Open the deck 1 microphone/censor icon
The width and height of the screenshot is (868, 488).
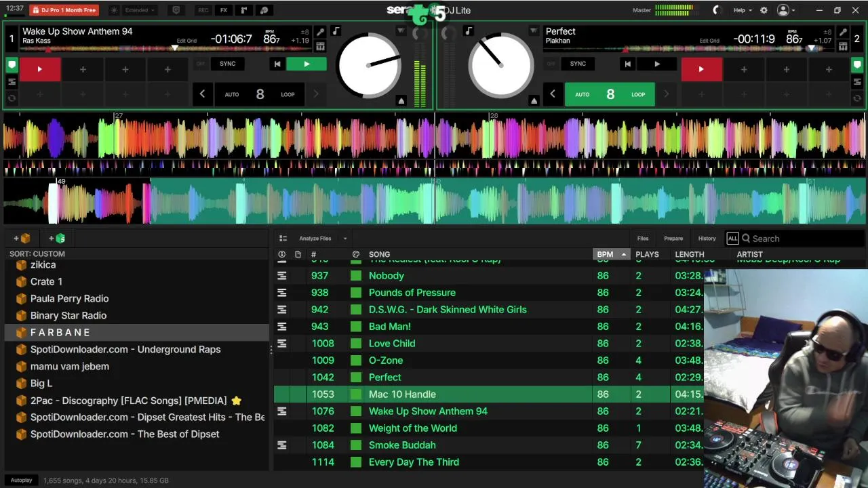320,32
